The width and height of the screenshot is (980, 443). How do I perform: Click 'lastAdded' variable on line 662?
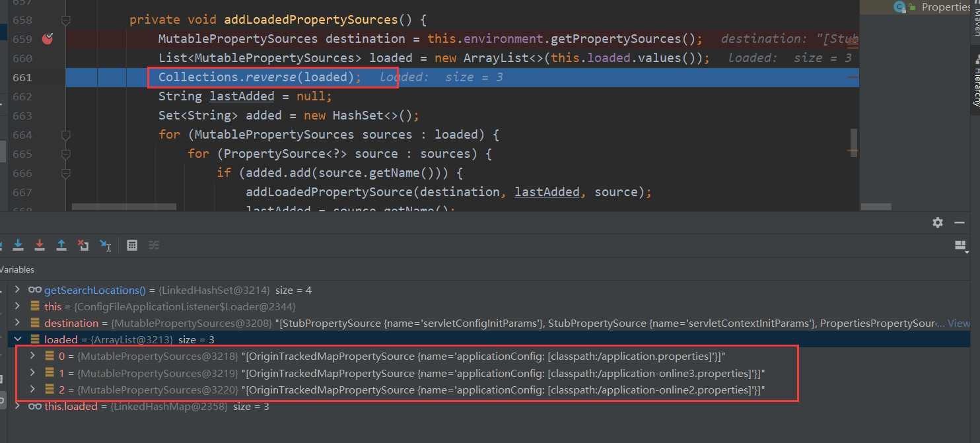[x=242, y=96]
